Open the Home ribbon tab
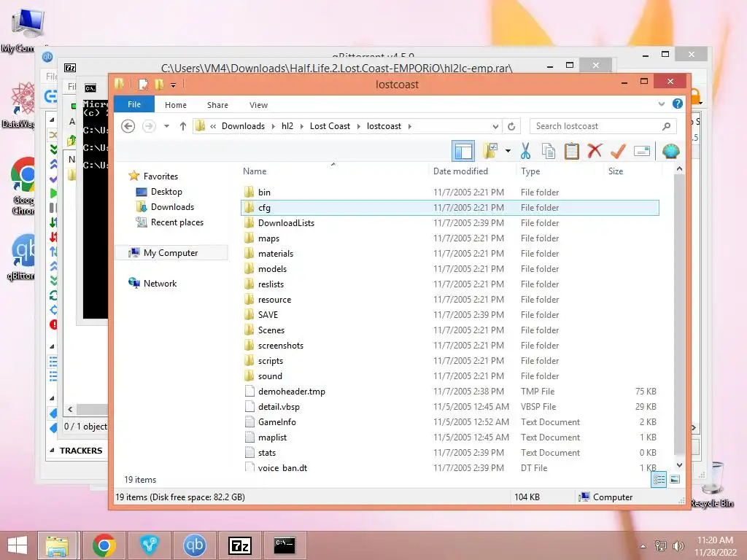The height and width of the screenshot is (560, 747). point(176,105)
